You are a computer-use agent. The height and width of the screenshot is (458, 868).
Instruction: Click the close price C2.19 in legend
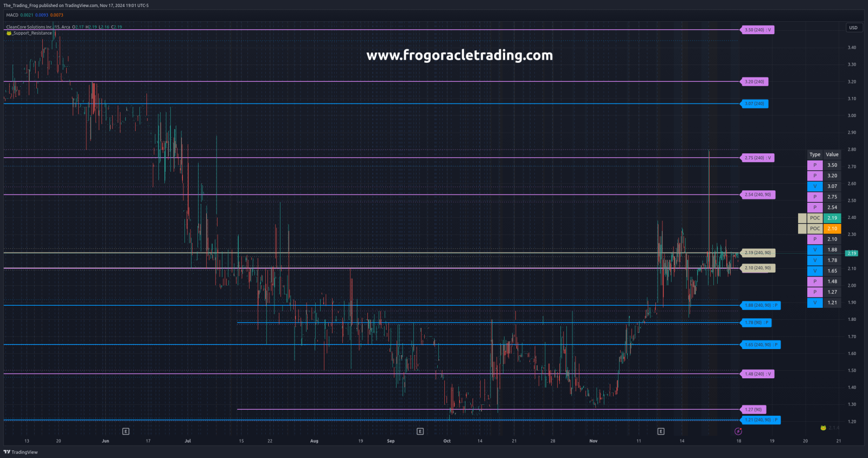(x=117, y=27)
